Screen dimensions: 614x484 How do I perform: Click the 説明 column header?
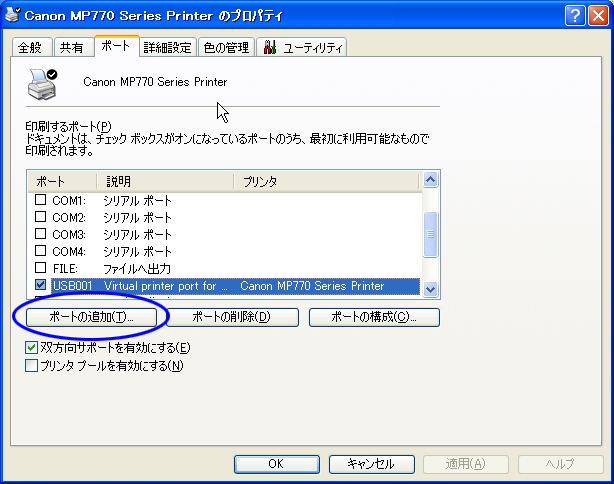[165, 182]
